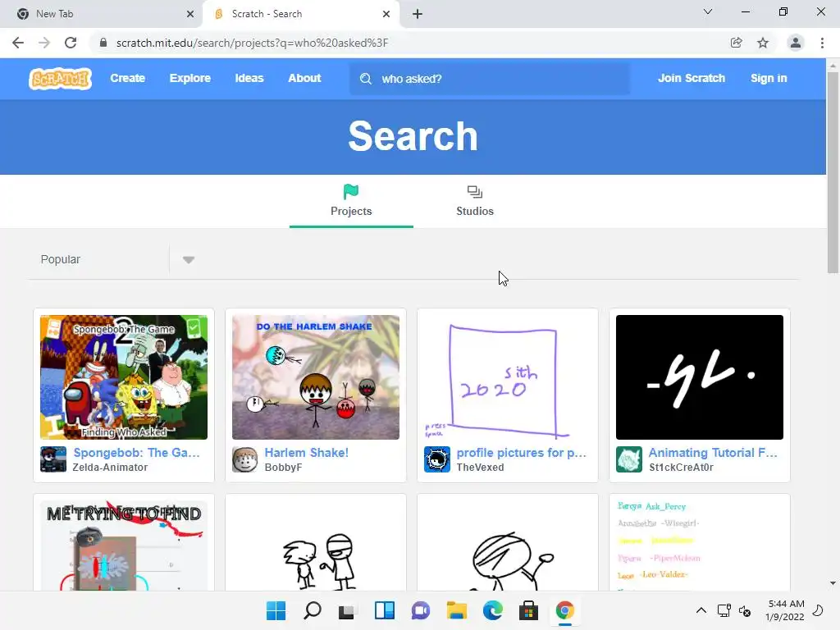Close the New Tab tab
This screenshot has width=840, height=630.
coord(190,14)
